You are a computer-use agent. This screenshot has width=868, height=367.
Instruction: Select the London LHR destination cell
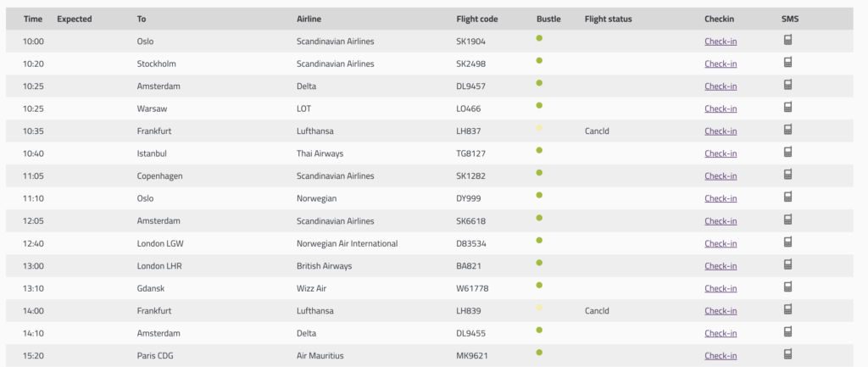coord(159,266)
